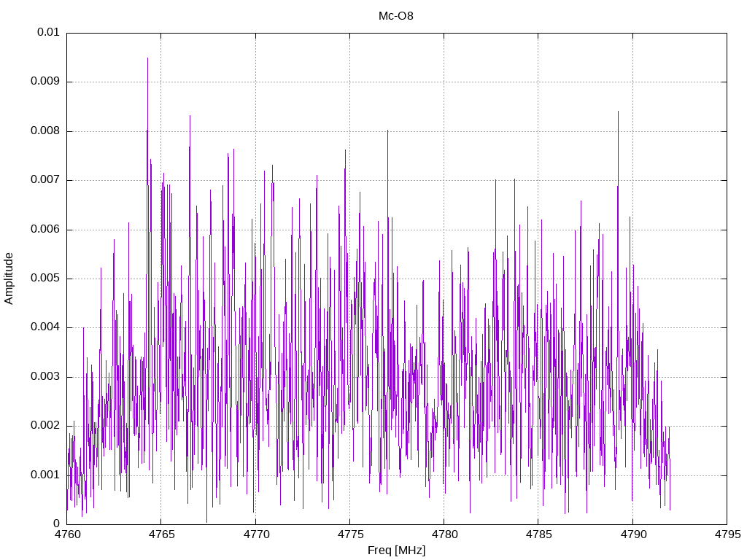Click the plot title Mc-O8
This screenshot has height=560, width=747.
pyautogui.click(x=396, y=16)
